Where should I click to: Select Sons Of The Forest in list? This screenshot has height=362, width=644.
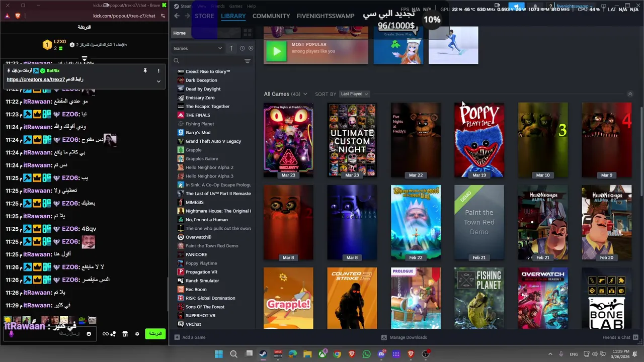[205, 307]
